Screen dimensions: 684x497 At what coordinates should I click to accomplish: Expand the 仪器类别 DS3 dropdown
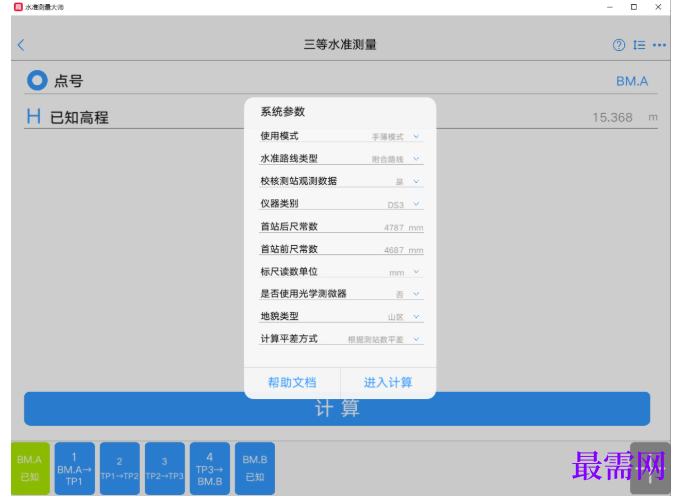click(416, 204)
